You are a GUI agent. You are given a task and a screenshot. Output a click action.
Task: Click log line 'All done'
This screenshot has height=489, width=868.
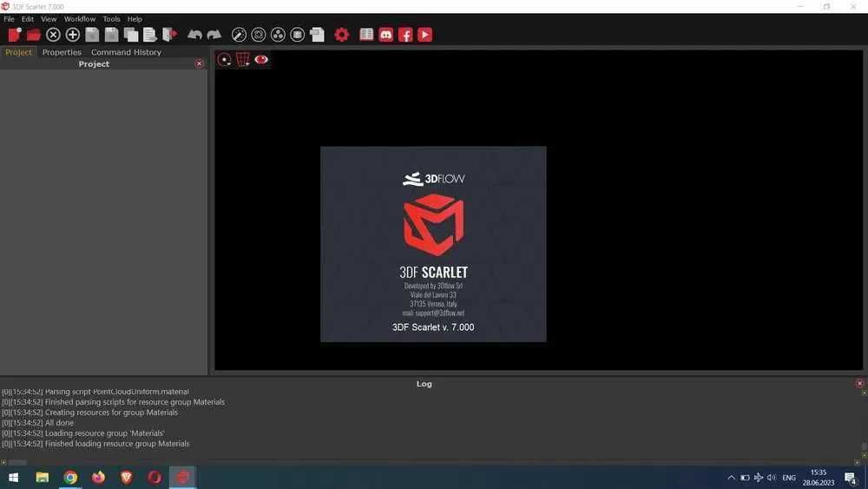tap(37, 422)
